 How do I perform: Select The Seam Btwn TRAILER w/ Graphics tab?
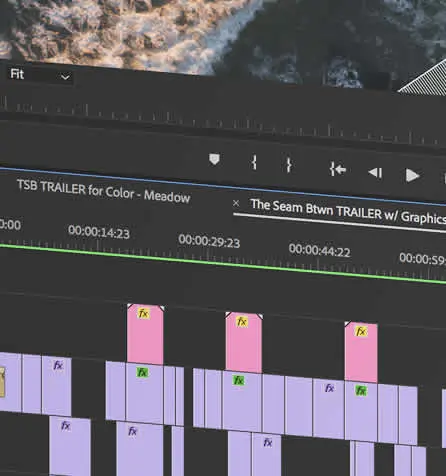348,212
